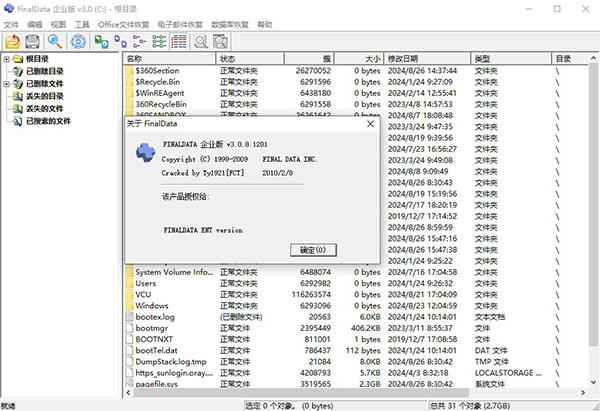Select the https_sunlogin.oray... file row

pyautogui.click(x=356, y=373)
